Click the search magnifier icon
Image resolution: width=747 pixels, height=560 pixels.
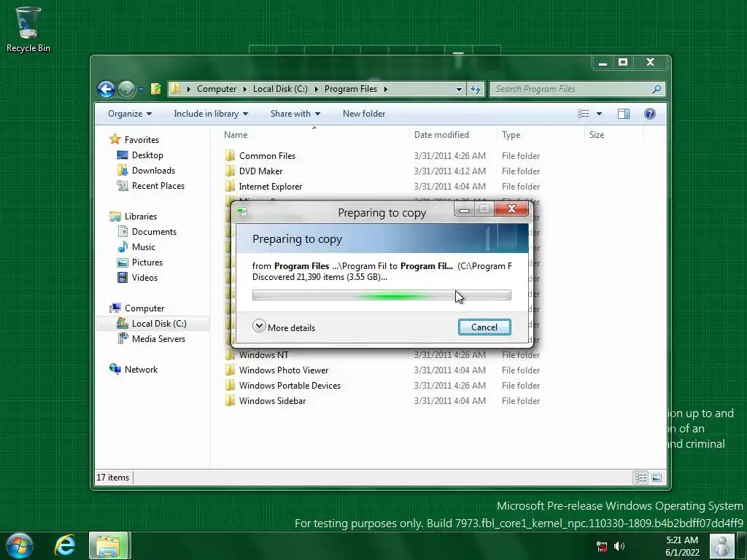point(657,89)
